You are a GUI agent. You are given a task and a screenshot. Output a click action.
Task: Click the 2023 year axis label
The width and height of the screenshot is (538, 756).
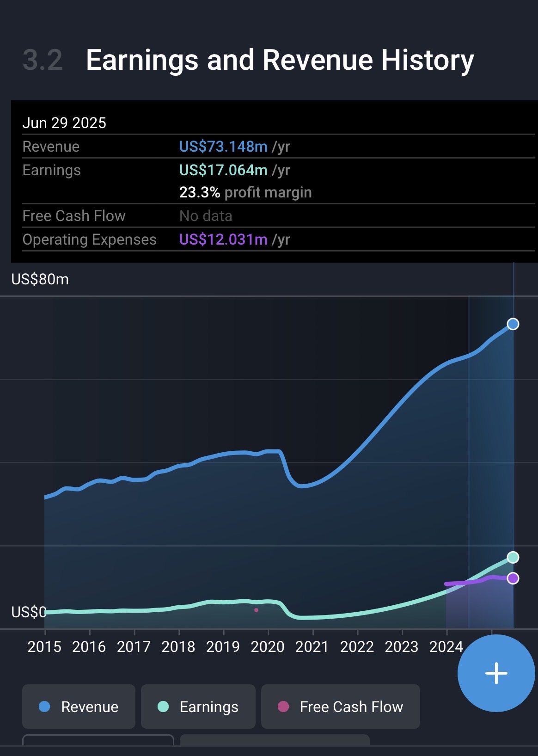click(402, 646)
